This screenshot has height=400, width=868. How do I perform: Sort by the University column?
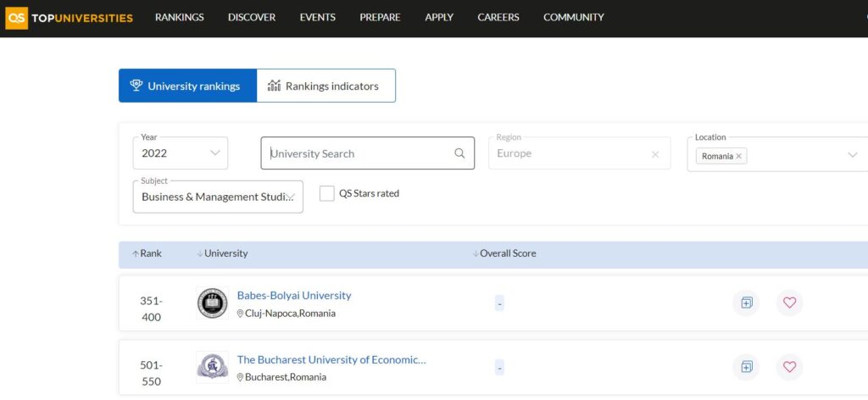pyautogui.click(x=223, y=253)
